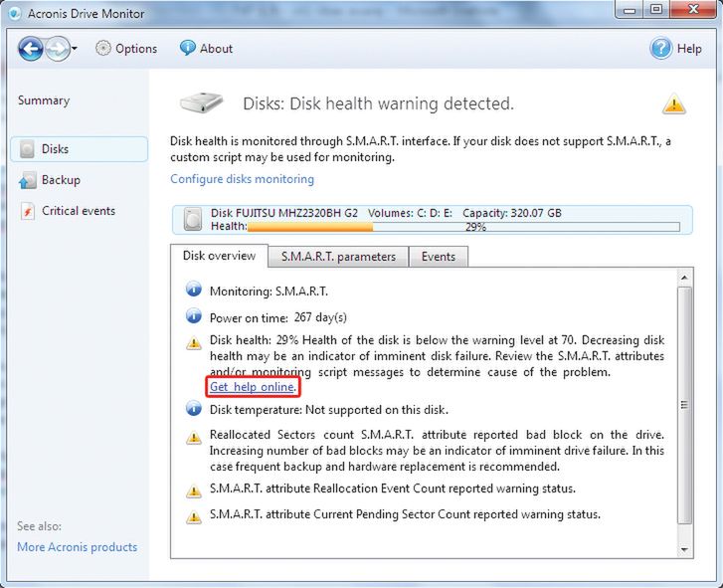Click the warning icon beside Disk health: 29%
The height and width of the screenshot is (588, 723).
tap(194, 343)
